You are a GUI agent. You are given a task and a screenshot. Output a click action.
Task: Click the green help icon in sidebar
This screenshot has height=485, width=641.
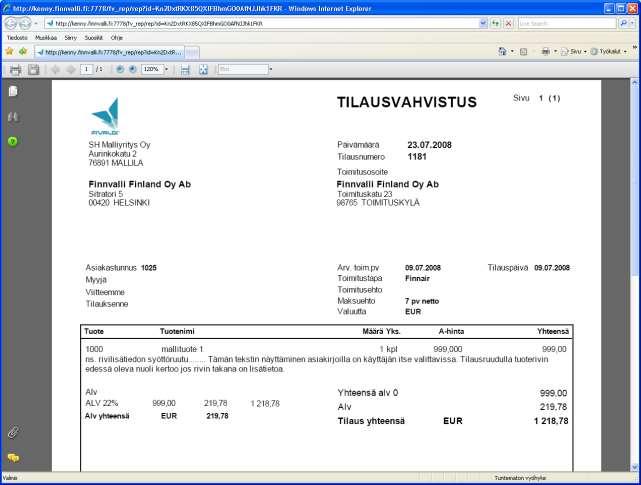pos(13,141)
